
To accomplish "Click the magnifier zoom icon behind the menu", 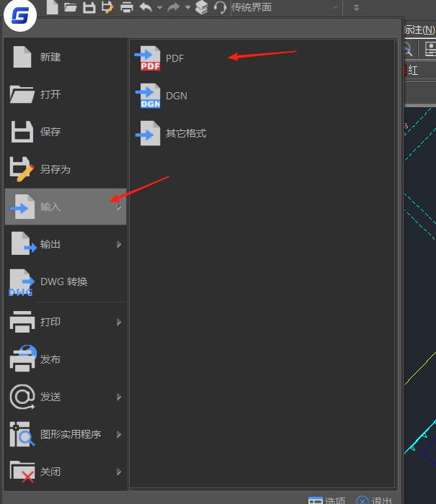I will [409, 50].
